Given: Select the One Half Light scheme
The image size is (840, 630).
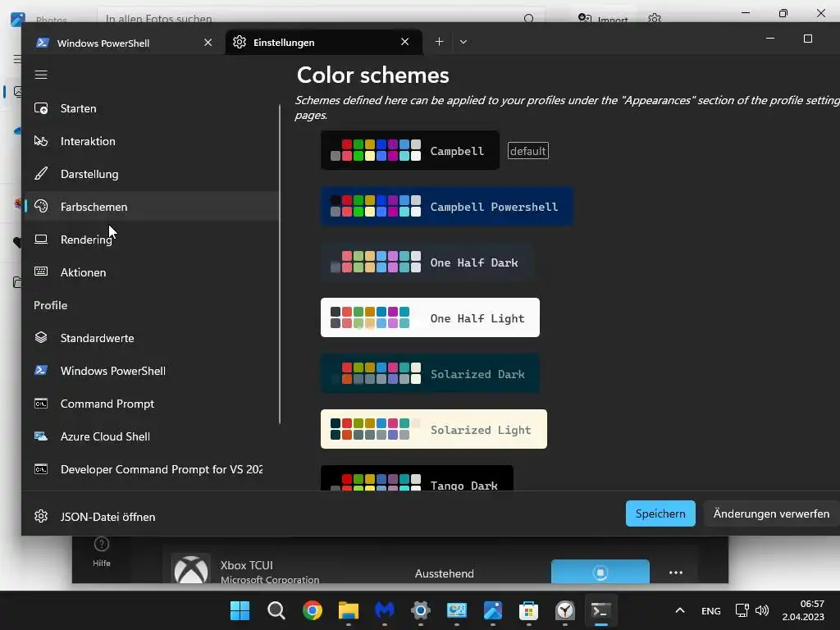Looking at the screenshot, I should click(x=430, y=317).
